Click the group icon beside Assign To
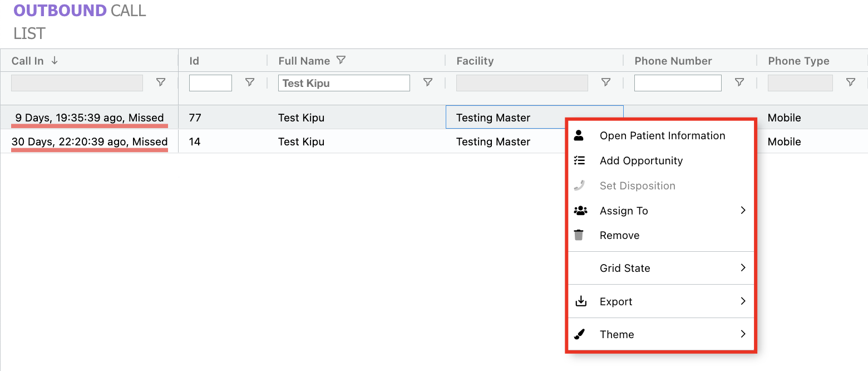The height and width of the screenshot is (371, 868). [580, 211]
